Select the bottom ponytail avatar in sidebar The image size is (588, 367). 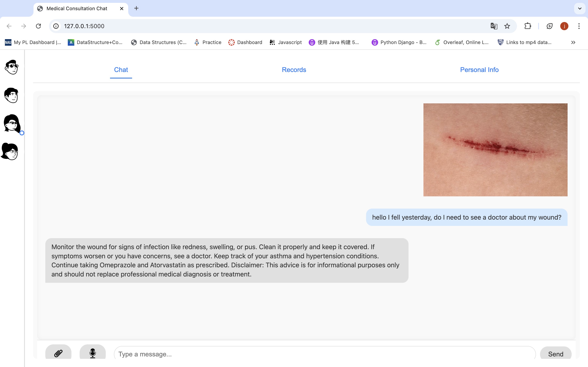point(10,151)
